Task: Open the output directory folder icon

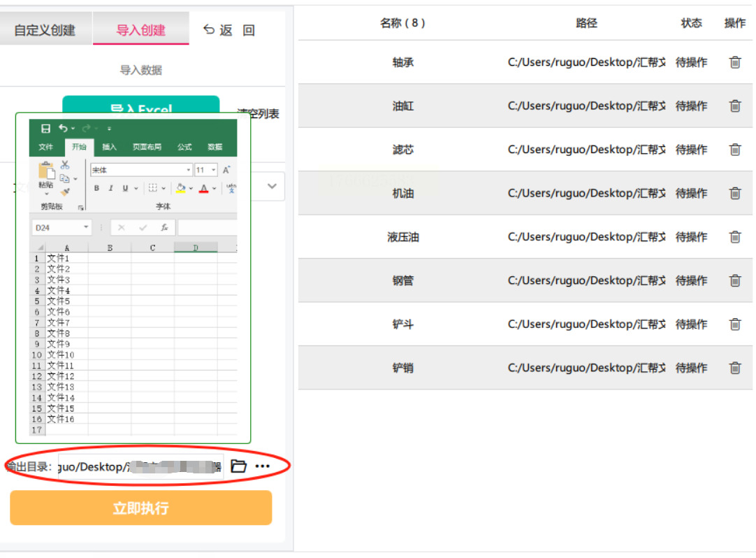Action: point(239,466)
